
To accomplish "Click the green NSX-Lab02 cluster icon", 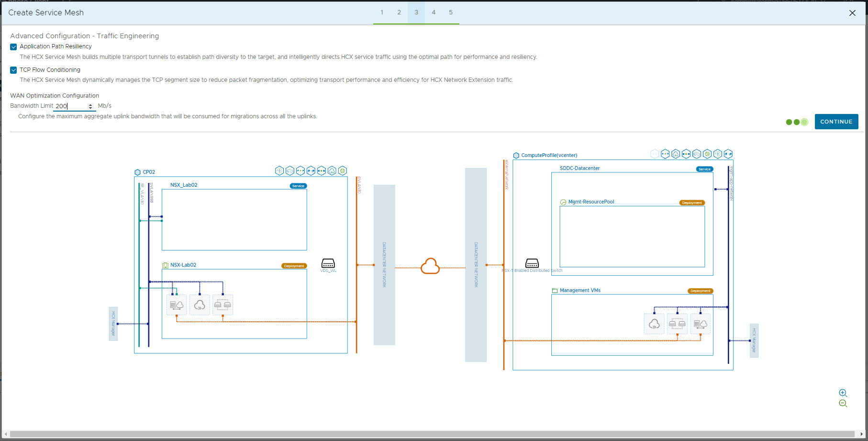I will tap(166, 265).
